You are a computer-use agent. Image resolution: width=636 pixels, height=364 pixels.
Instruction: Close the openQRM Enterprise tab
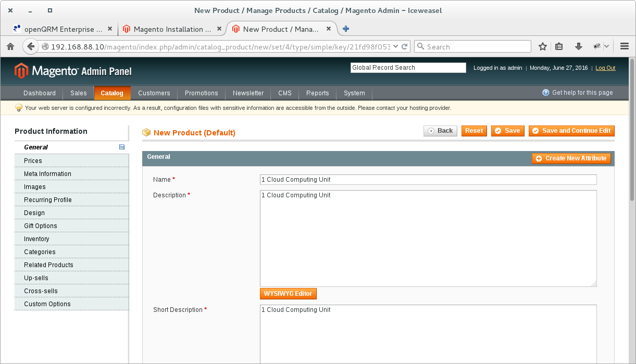click(109, 29)
